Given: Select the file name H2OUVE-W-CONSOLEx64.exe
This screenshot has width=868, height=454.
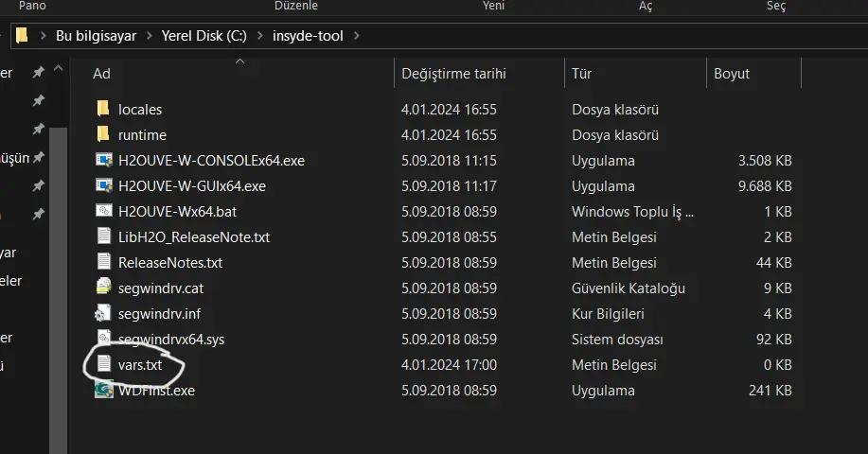Looking at the screenshot, I should click(211, 161).
